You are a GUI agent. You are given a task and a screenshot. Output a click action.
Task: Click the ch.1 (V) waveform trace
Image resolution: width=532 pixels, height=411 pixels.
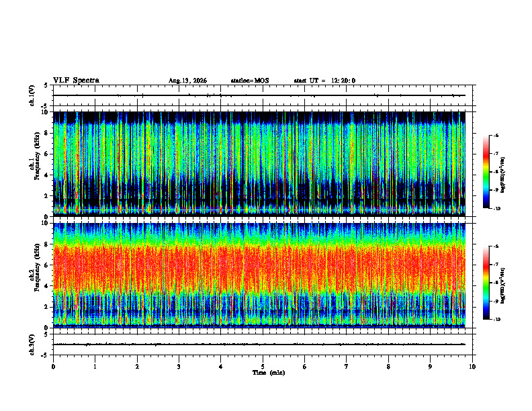259,95
